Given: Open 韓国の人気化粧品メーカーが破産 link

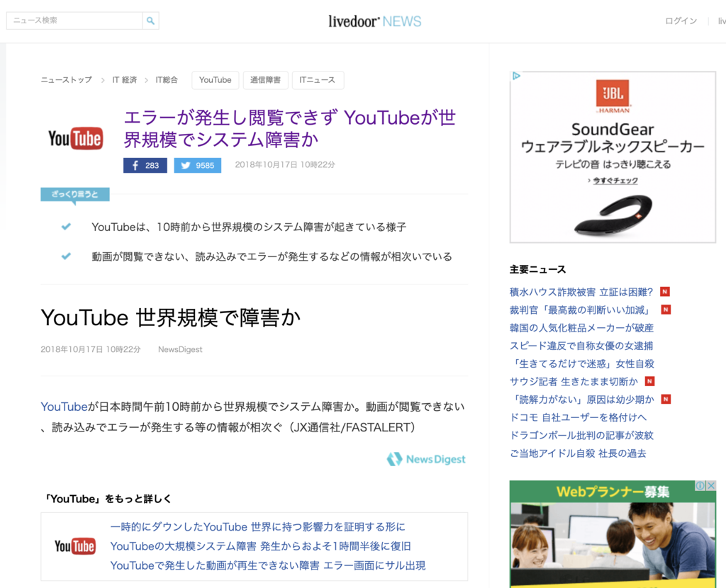Looking at the screenshot, I should [x=581, y=328].
